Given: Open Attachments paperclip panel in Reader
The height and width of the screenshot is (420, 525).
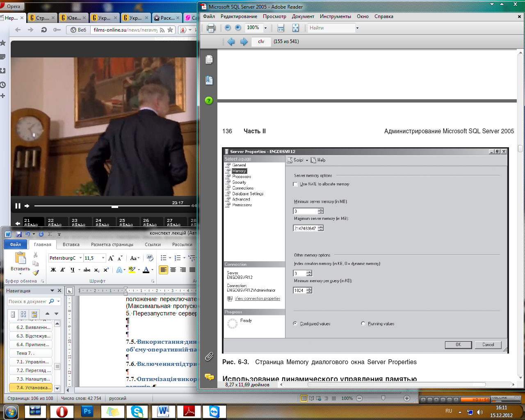Looking at the screenshot, I should (x=209, y=356).
